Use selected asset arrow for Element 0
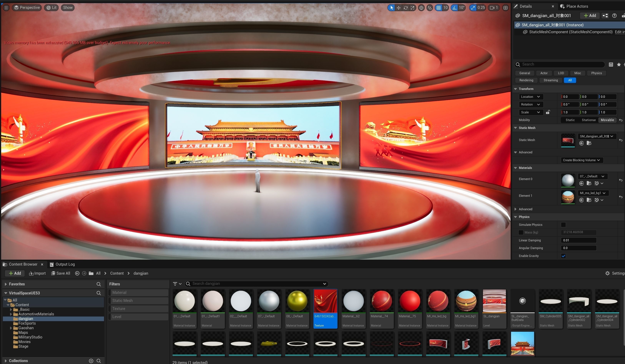Viewport: 625px width, 364px height. (x=581, y=183)
